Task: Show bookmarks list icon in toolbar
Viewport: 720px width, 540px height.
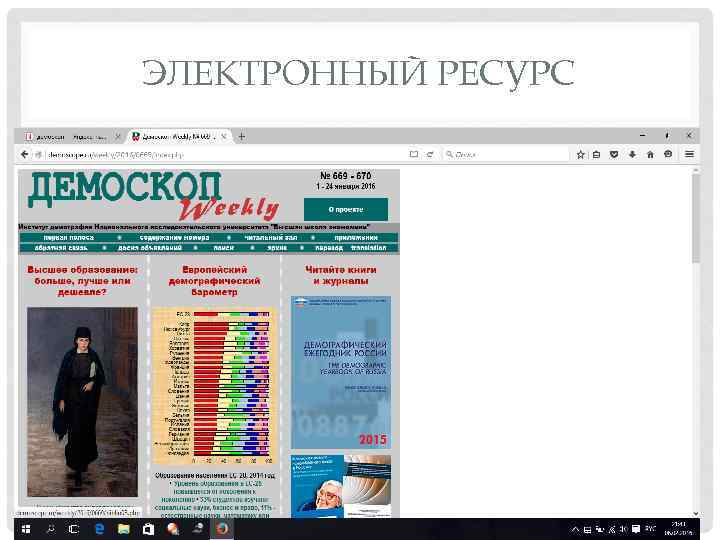Action: (x=596, y=155)
